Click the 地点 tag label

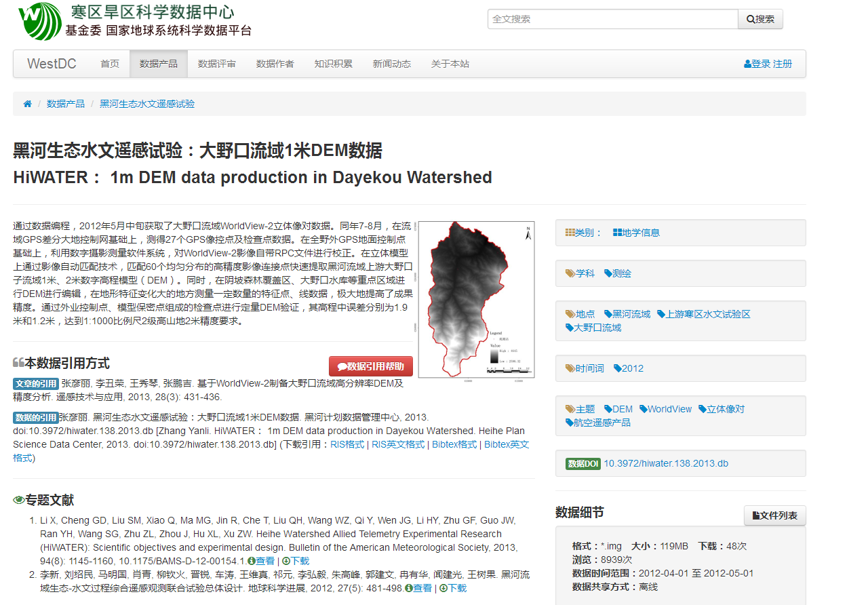tap(580, 314)
